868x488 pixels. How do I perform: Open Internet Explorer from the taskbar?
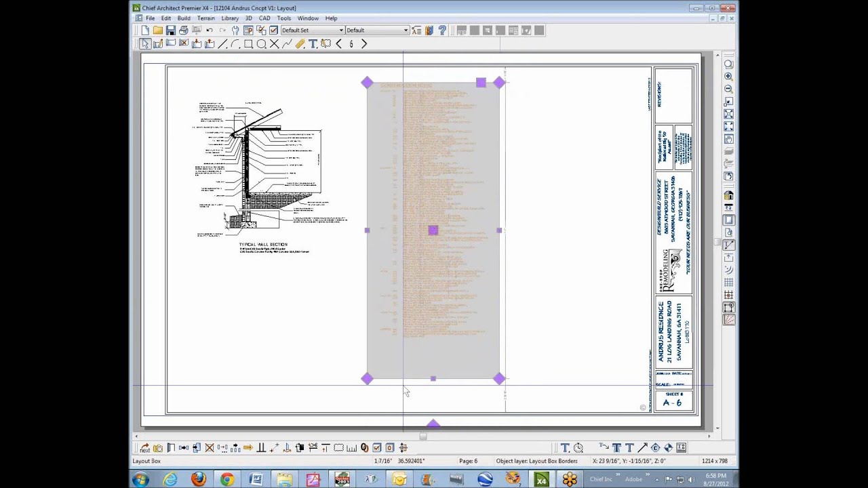pyautogui.click(x=170, y=480)
